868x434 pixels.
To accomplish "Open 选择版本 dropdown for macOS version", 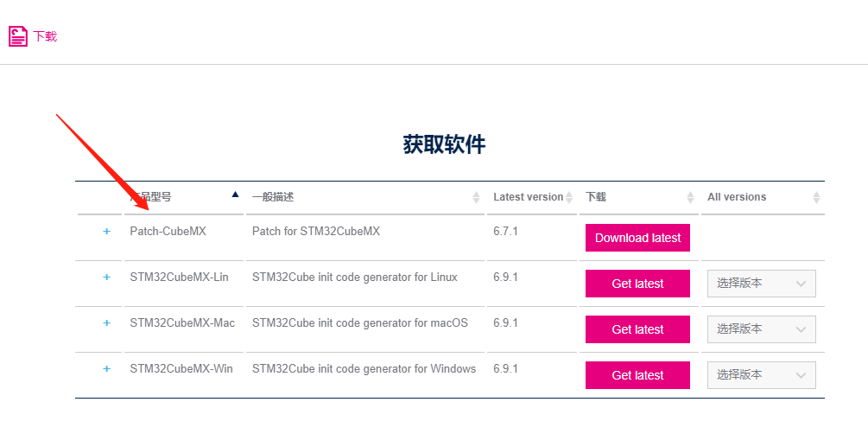I will coord(761,329).
